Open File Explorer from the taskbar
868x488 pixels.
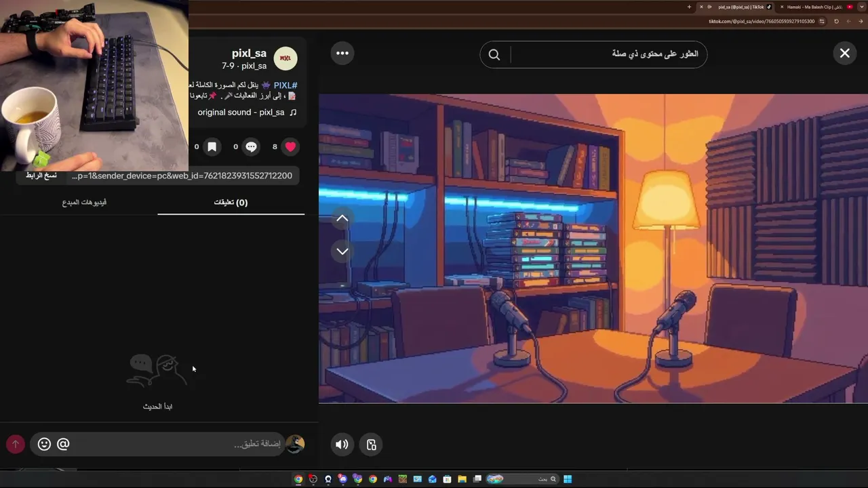point(462,479)
